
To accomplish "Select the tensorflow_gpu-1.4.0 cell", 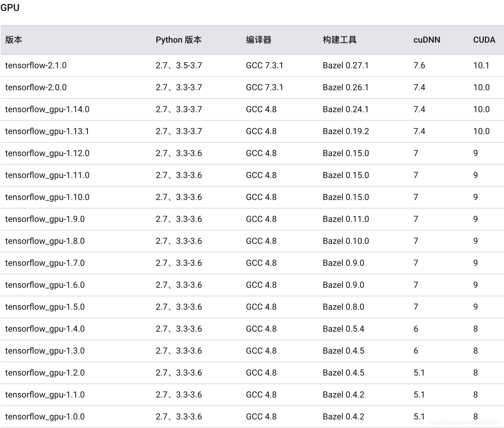I will point(45,329).
